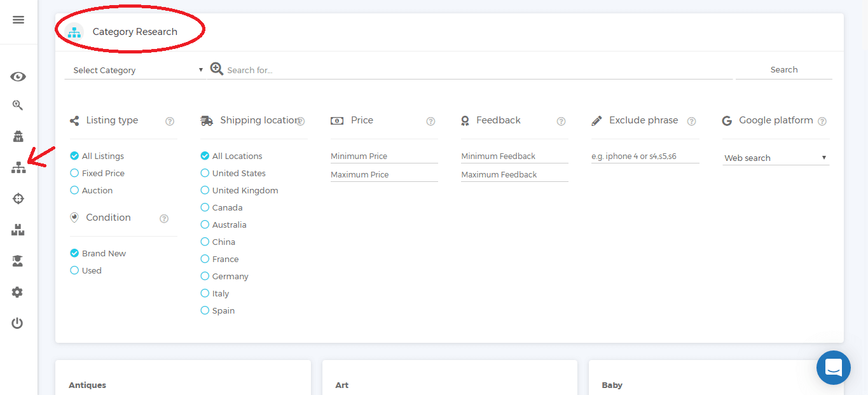
Task: Select the Auction listing type
Action: pos(74,190)
